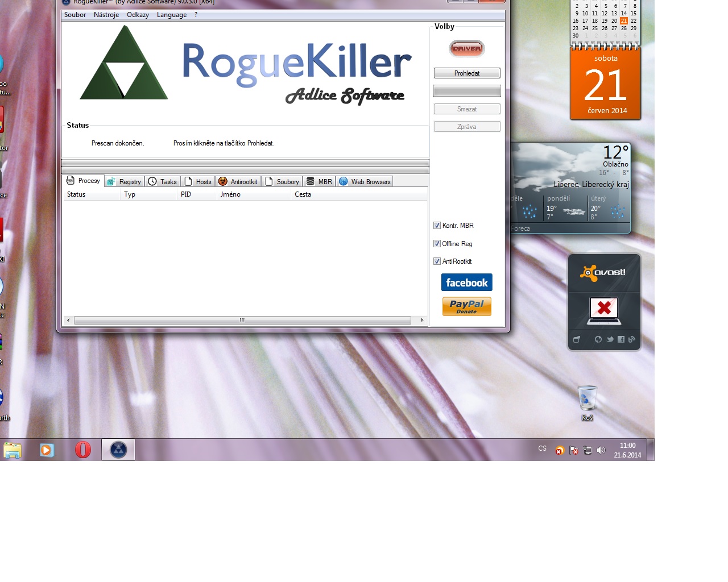Switch to the MBR tab
This screenshot has height=582, width=728.
319,182
